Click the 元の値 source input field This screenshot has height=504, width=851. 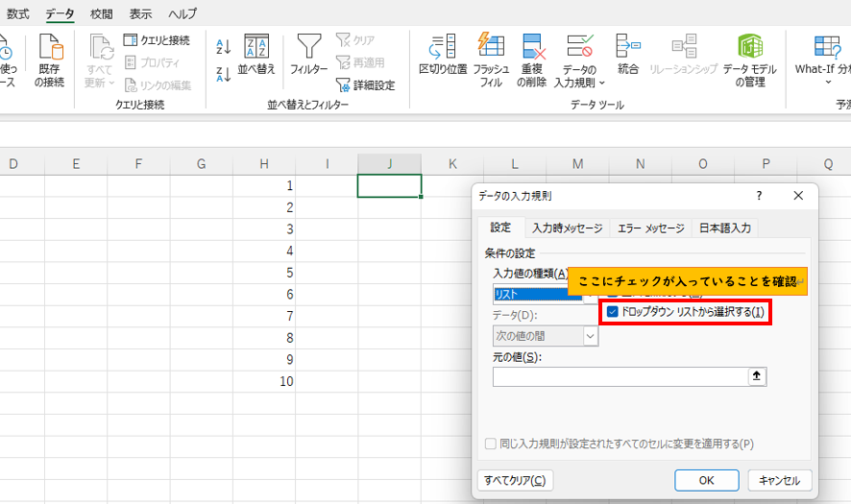620,377
